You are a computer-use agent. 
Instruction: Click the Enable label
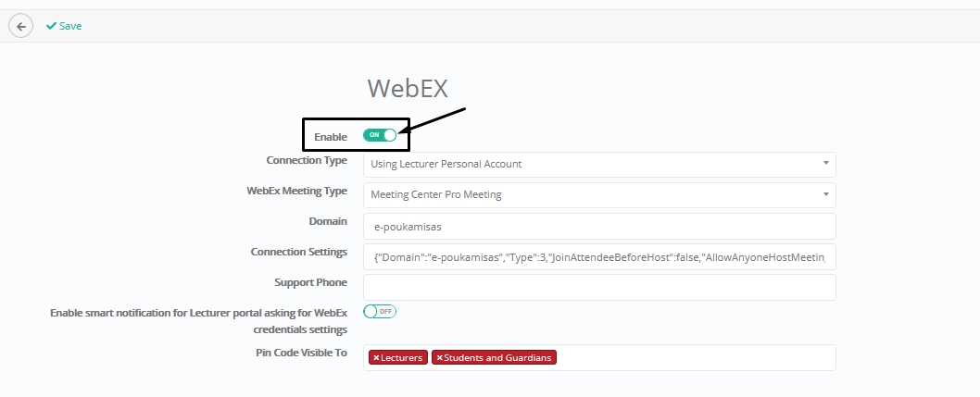point(331,137)
